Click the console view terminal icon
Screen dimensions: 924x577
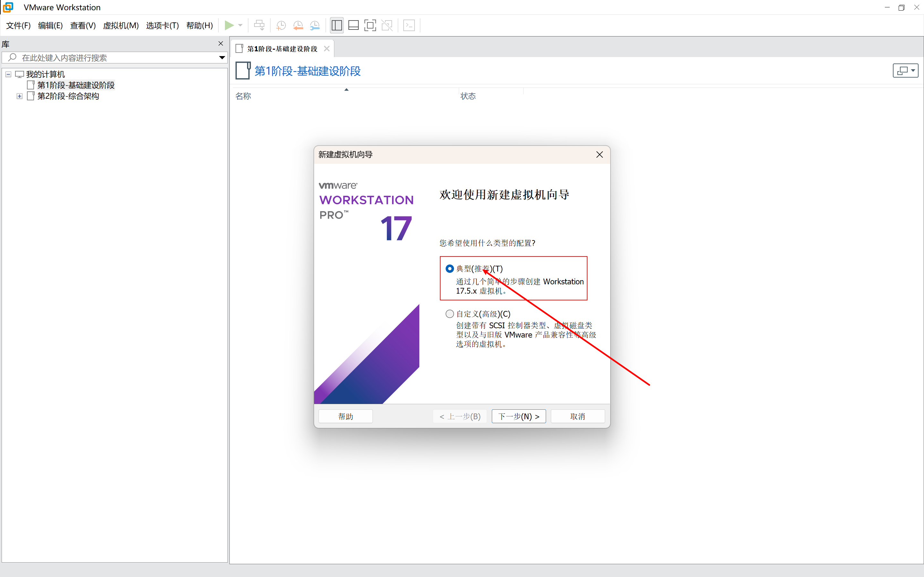click(x=409, y=26)
